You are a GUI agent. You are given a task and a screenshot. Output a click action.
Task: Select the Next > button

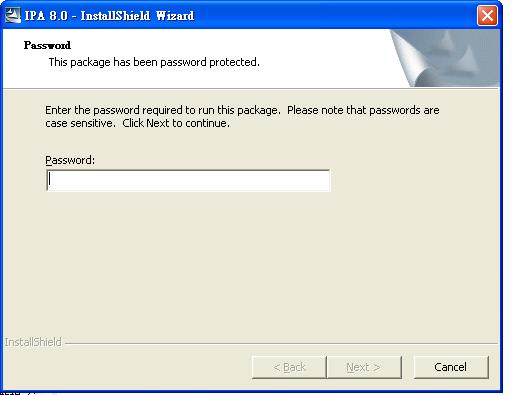click(x=364, y=367)
